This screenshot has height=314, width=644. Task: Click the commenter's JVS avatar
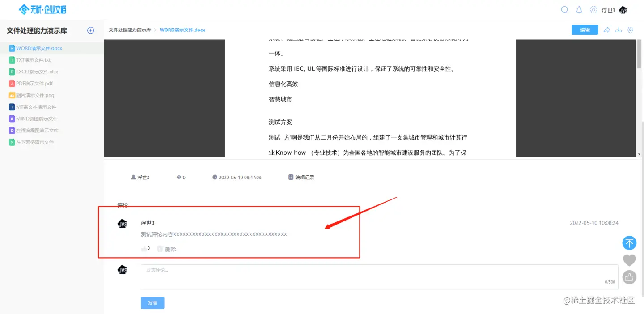click(x=122, y=224)
